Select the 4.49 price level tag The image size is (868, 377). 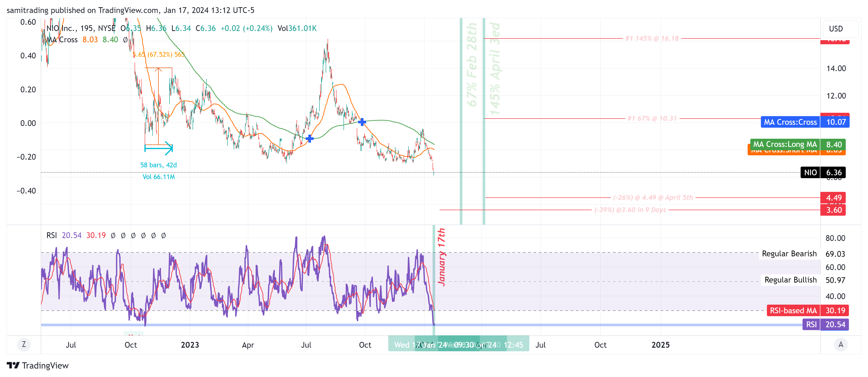(833, 198)
